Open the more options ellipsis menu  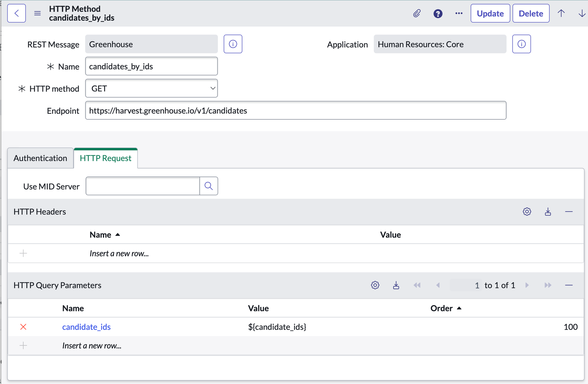coord(459,14)
